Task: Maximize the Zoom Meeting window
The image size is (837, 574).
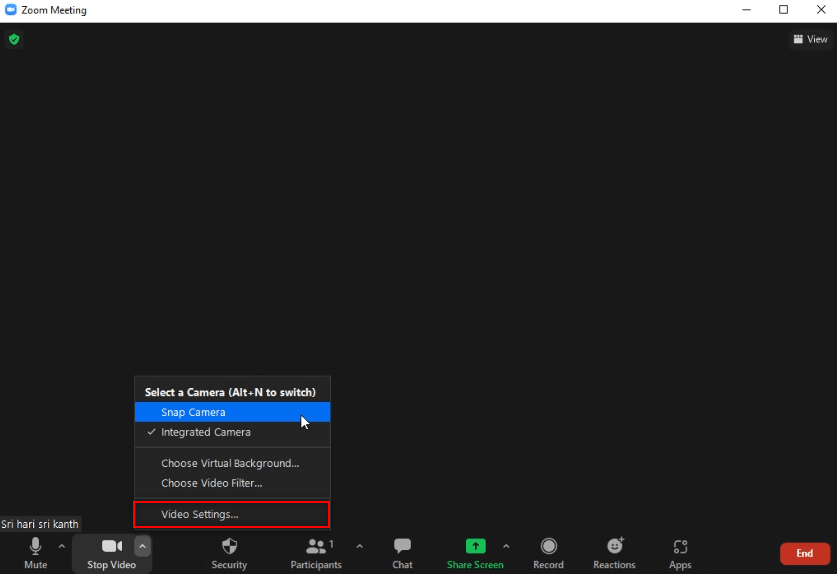Action: tap(783, 10)
